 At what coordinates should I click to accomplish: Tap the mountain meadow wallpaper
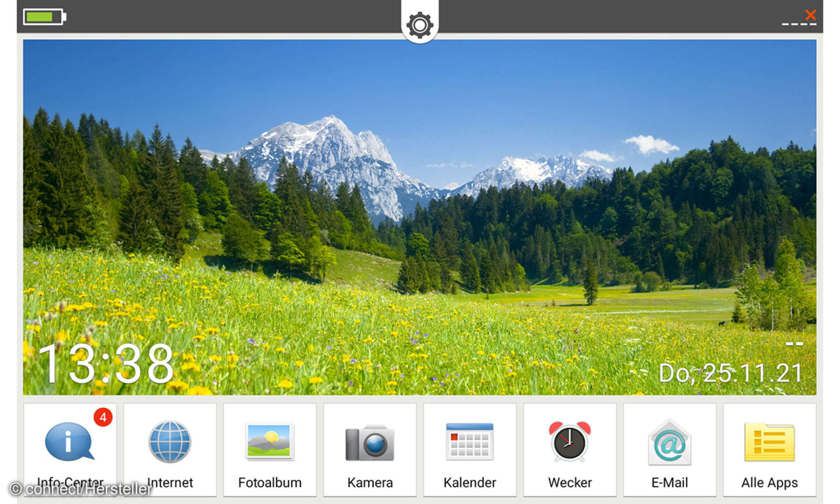click(x=420, y=210)
